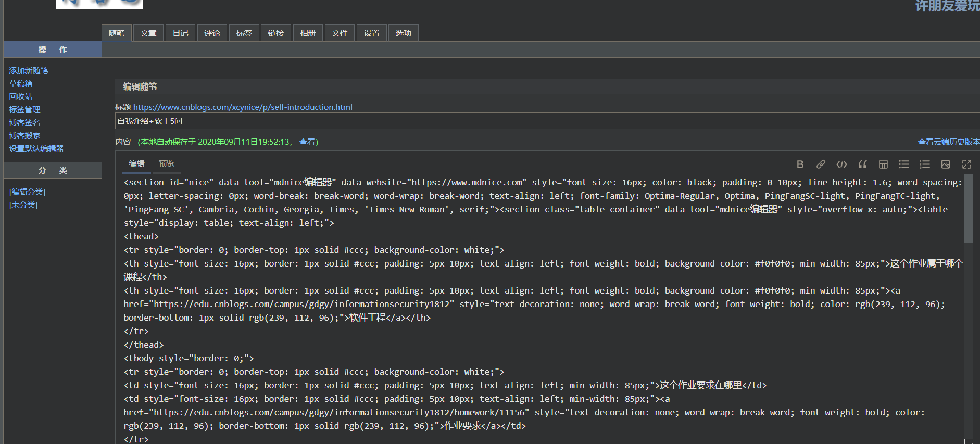Viewport: 980px width, 444px height.
Task: Go to 标签管理 tag management
Action: pyautogui.click(x=24, y=109)
